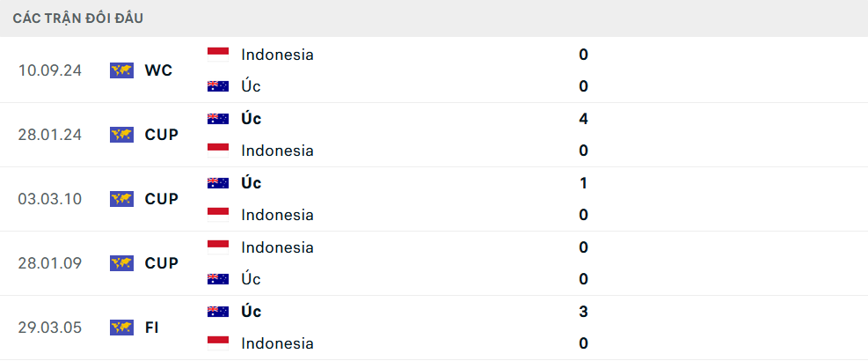Image resolution: width=868 pixels, height=361 pixels.
Task: Select bold Úc team name in 29.03.05 match
Action: click(251, 312)
